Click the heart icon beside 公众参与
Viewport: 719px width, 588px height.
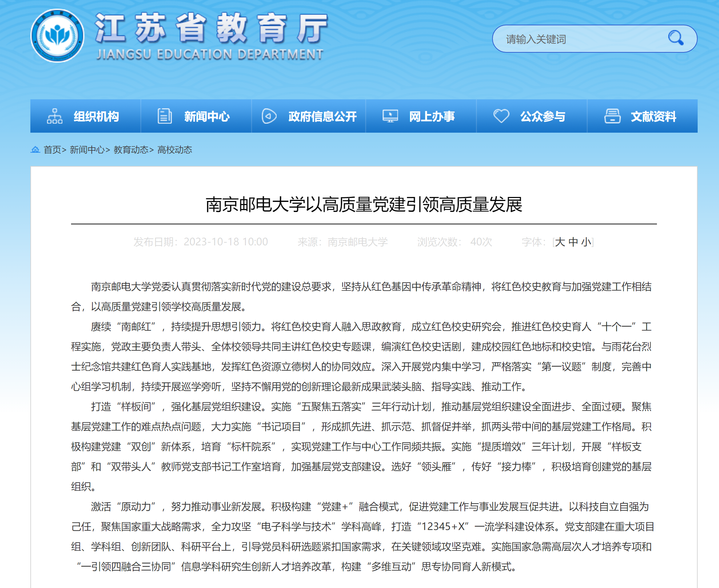point(501,116)
